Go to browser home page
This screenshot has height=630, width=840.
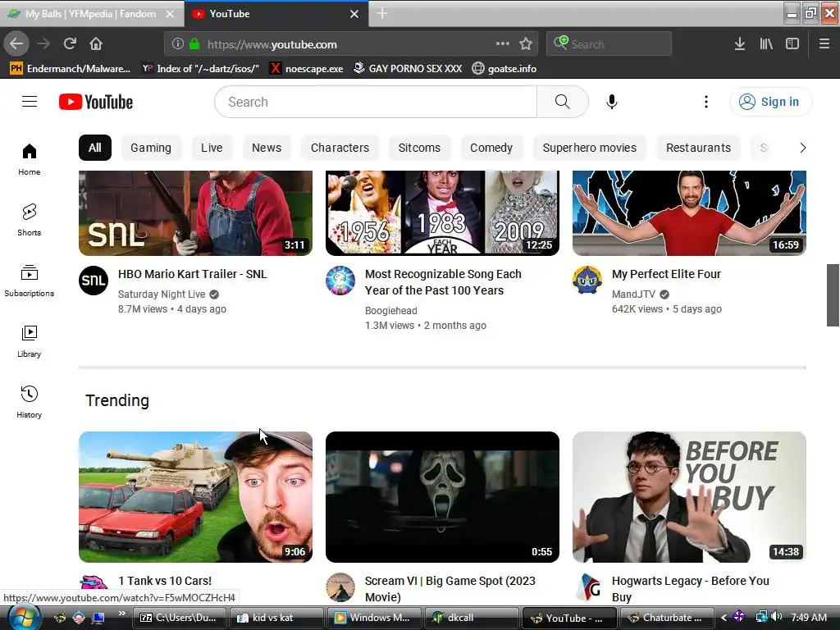[96, 44]
